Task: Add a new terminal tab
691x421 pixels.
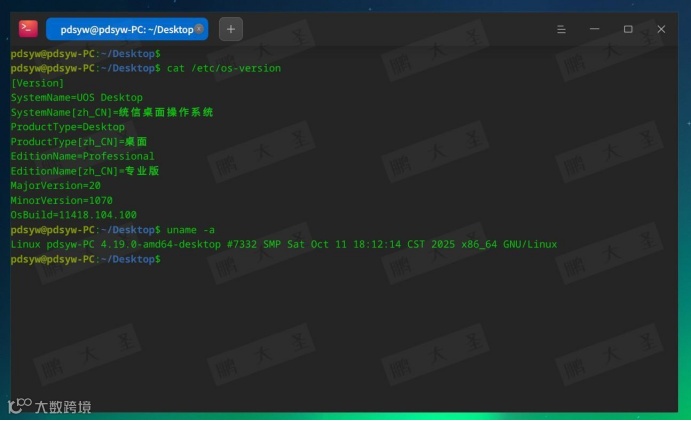Action: pos(231,29)
